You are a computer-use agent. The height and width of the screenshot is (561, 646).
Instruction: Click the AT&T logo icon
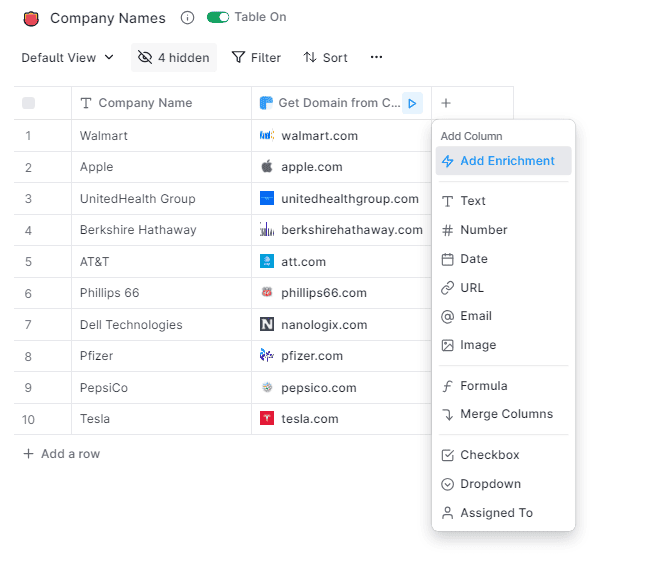pyautogui.click(x=267, y=261)
